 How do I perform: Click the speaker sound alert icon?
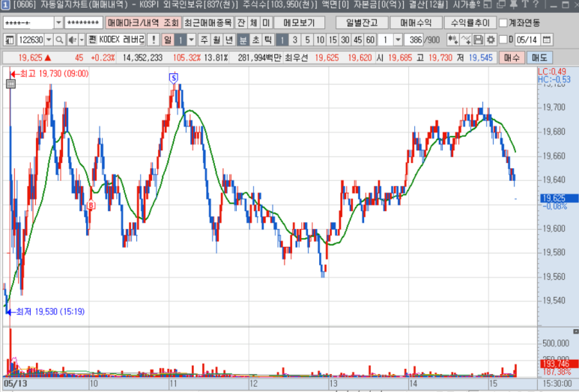point(71,40)
